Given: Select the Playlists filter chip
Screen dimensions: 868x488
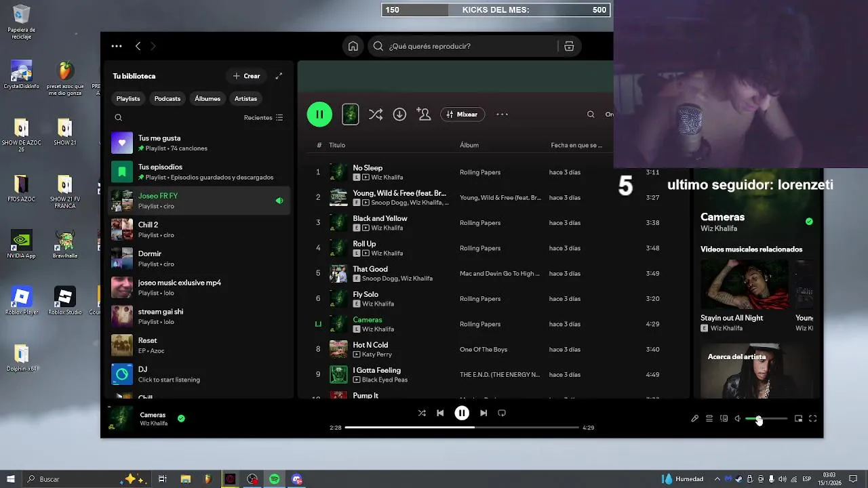Looking at the screenshot, I should (128, 98).
